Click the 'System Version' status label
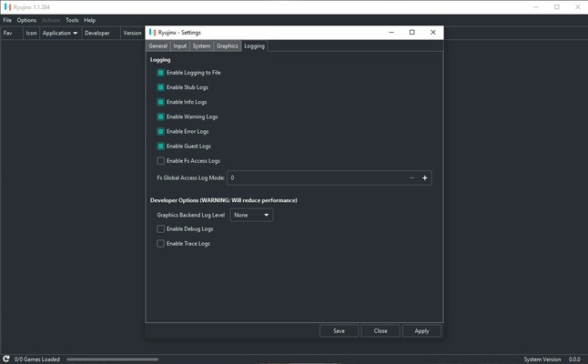 (542, 359)
